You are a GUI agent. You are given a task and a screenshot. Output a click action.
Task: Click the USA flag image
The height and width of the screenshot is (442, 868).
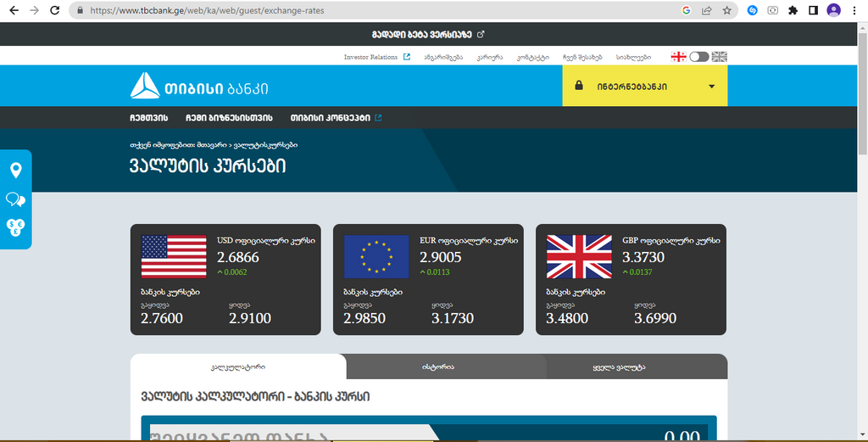click(174, 256)
